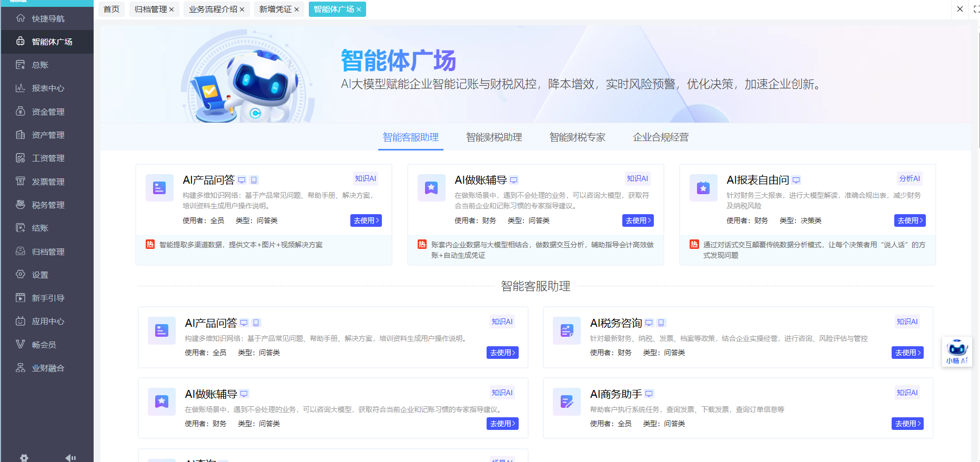Screen dimensions: 980x462
Task: Close the 新增凭证 tab
Action: click(297, 9)
